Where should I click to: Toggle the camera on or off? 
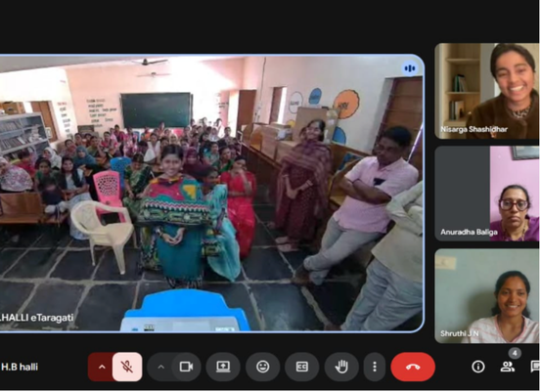point(186,367)
